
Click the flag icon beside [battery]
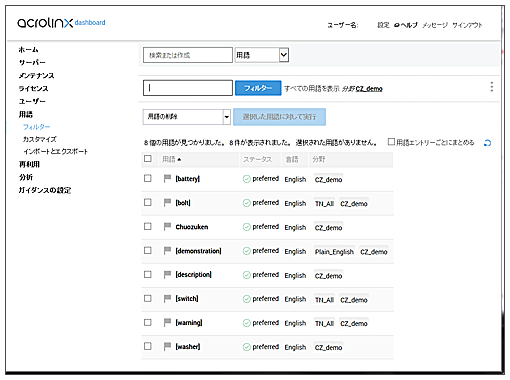point(167,179)
